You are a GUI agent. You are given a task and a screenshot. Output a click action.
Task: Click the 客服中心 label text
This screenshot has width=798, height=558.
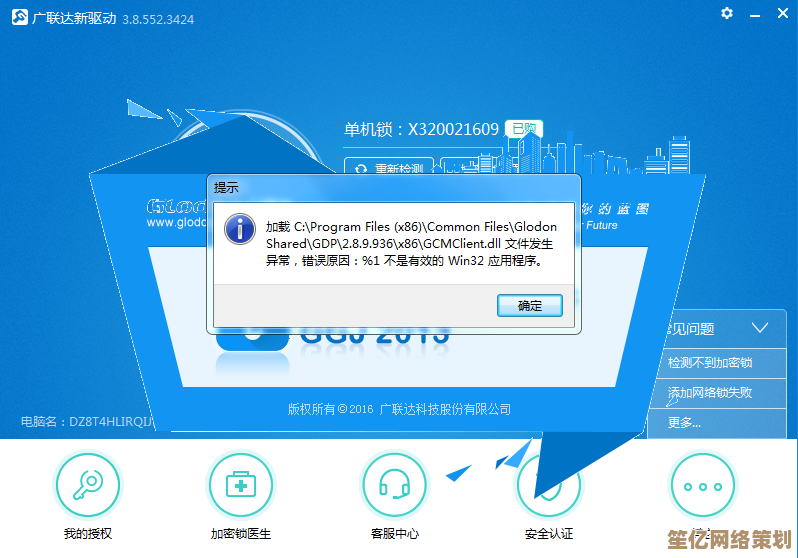(394, 534)
